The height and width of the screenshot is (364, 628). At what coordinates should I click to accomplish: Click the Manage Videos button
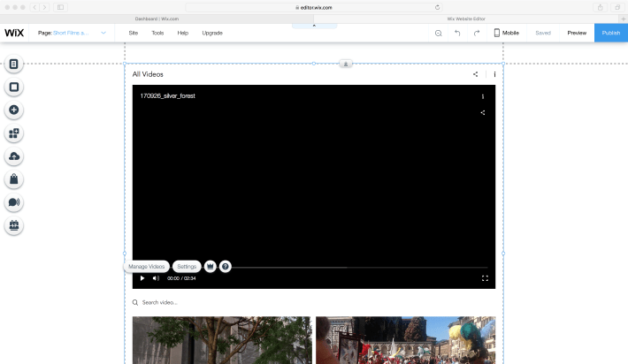click(146, 266)
